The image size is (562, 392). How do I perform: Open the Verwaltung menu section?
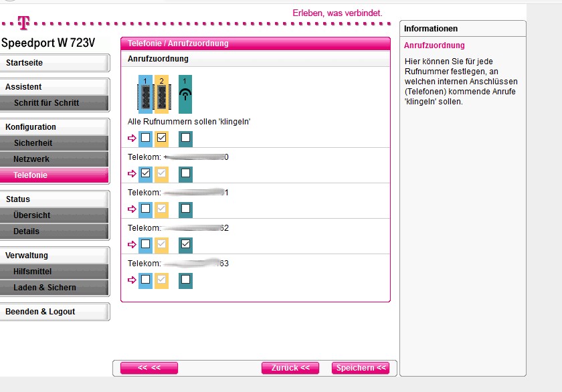pyautogui.click(x=54, y=256)
